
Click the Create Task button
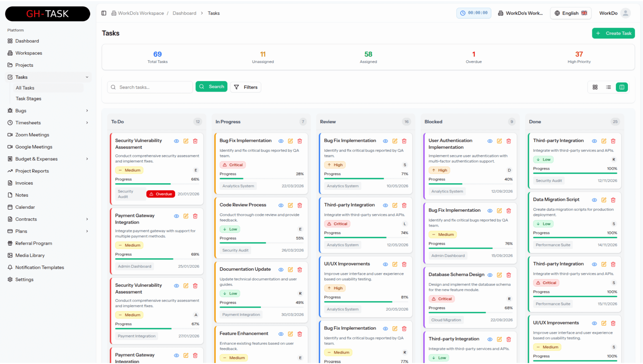point(613,33)
